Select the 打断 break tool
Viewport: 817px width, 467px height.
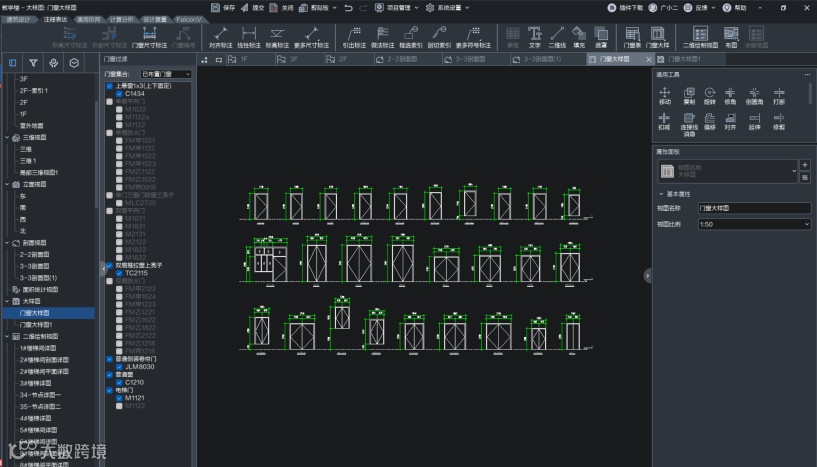click(779, 96)
